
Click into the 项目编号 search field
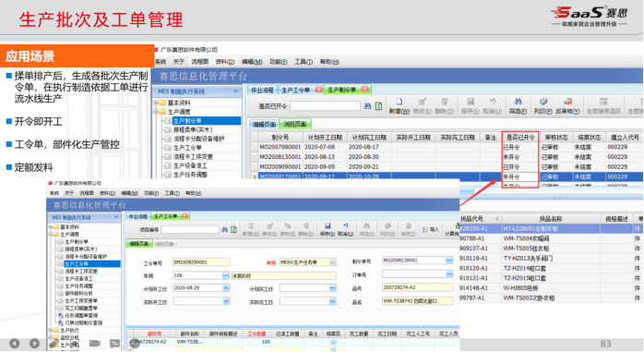pyautogui.click(x=190, y=229)
